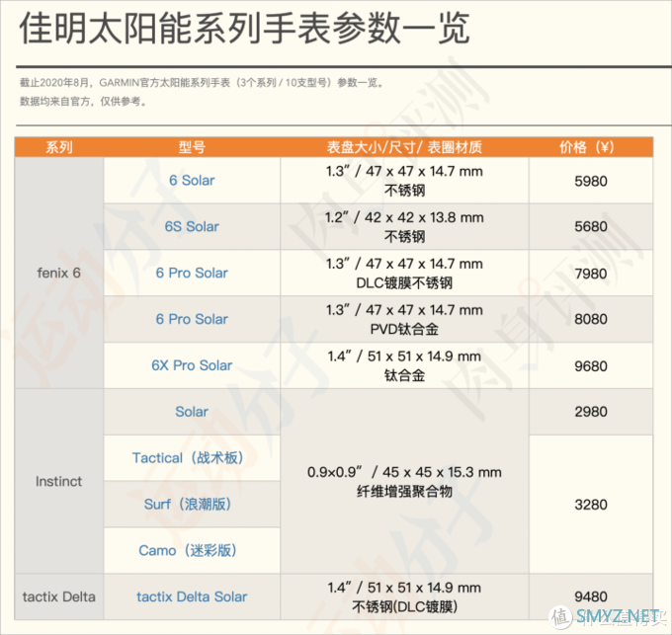
Task: Click the 型号 column header
Action: (192, 147)
